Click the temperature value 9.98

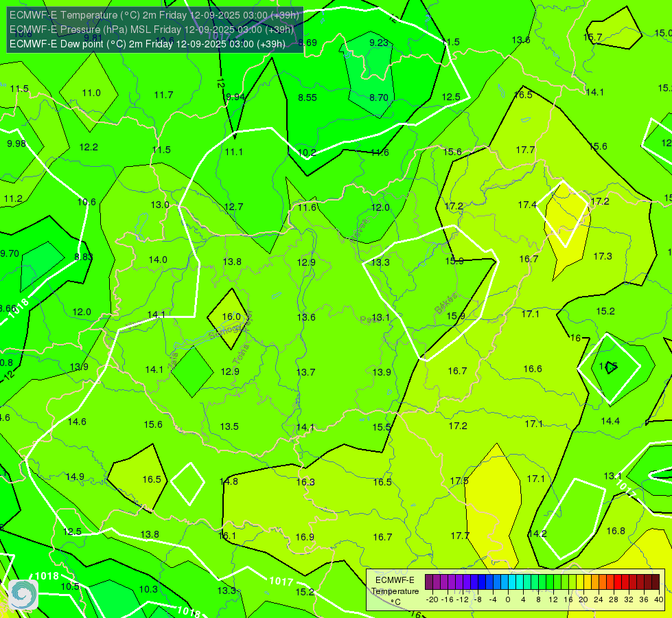[16, 144]
